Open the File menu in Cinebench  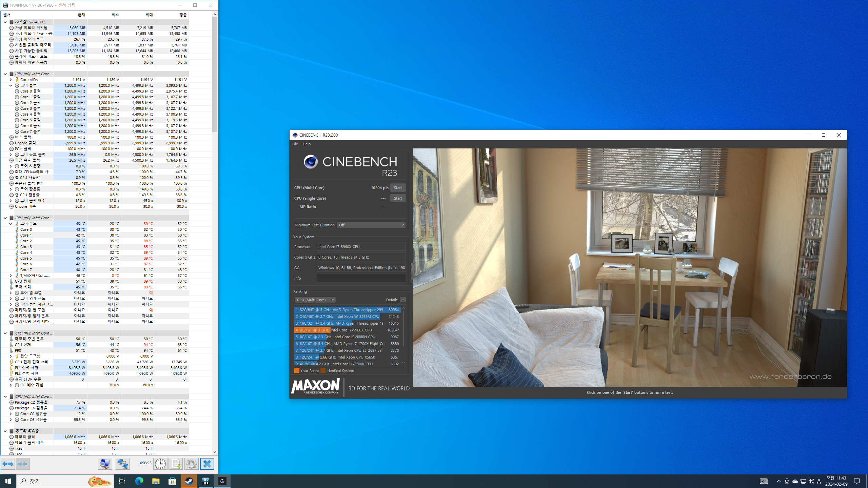tap(295, 144)
